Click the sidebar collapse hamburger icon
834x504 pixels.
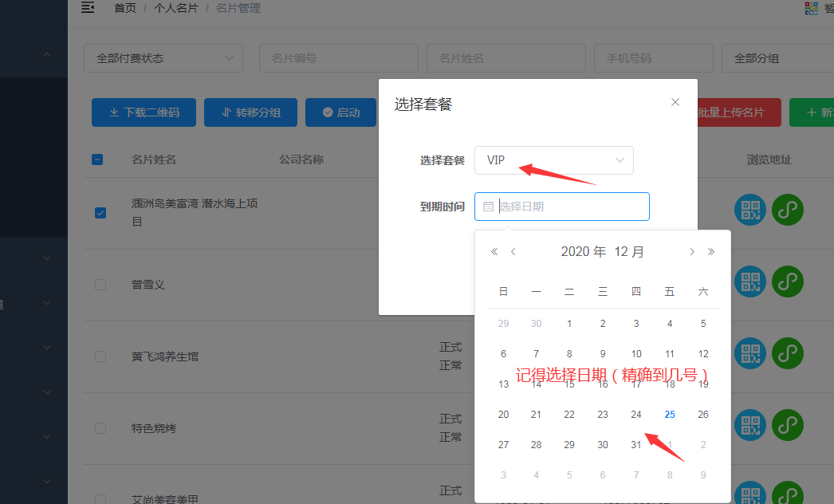(x=88, y=8)
